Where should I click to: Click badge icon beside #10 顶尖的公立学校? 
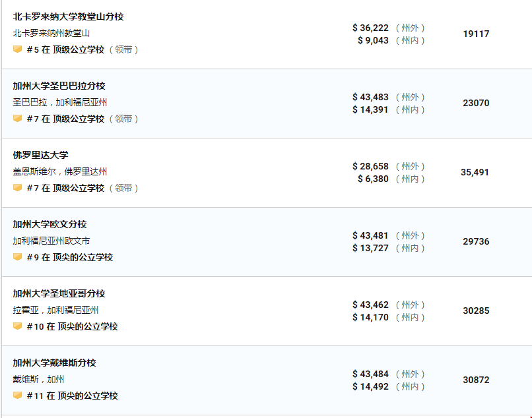pyautogui.click(x=18, y=326)
